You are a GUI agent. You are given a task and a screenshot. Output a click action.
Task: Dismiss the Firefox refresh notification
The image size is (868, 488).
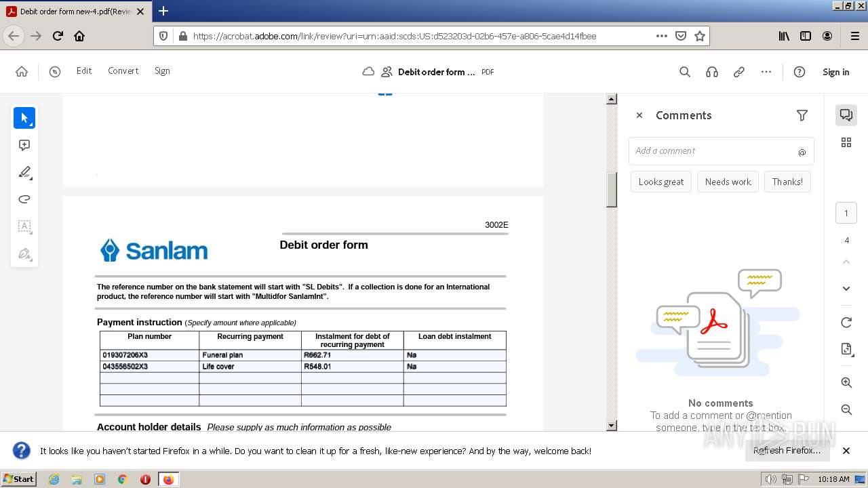coord(846,451)
